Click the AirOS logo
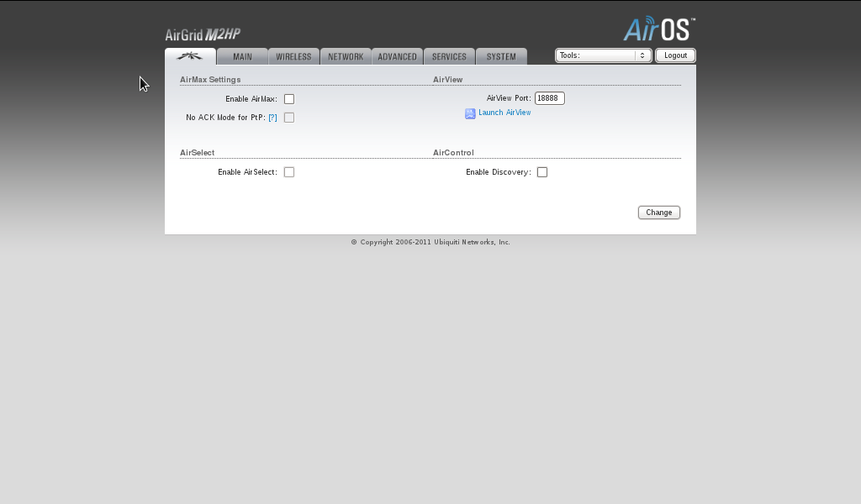Screen dimensions: 861x504 (x=659, y=29)
